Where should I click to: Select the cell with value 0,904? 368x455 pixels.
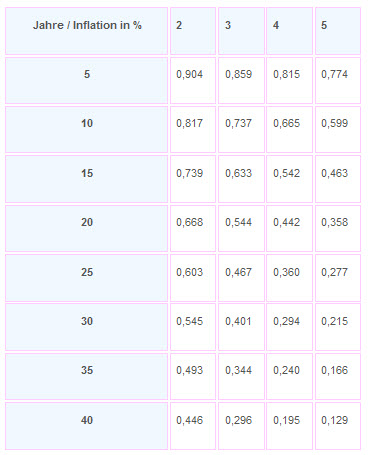pyautogui.click(x=193, y=80)
